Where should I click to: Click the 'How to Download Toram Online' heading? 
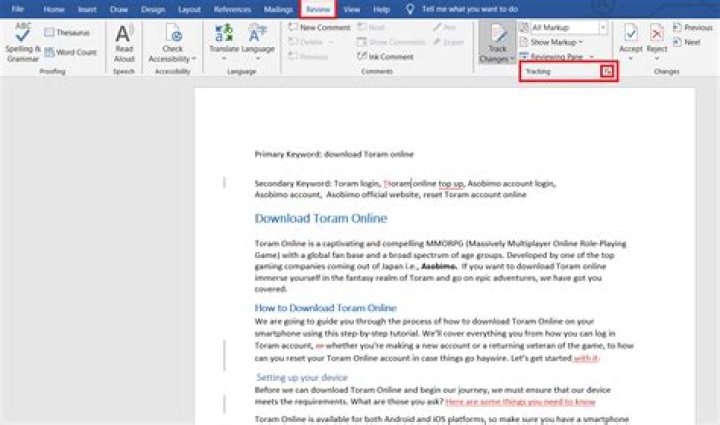click(326, 308)
